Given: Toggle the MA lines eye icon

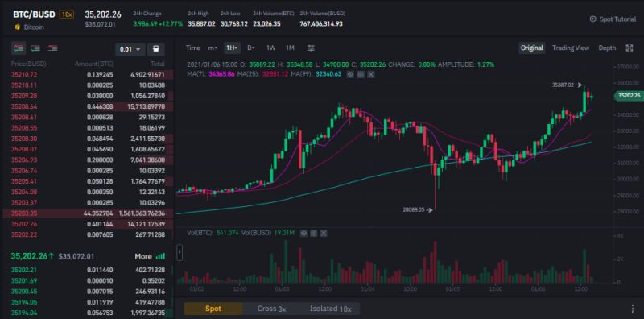Looking at the screenshot, I should pos(350,74).
